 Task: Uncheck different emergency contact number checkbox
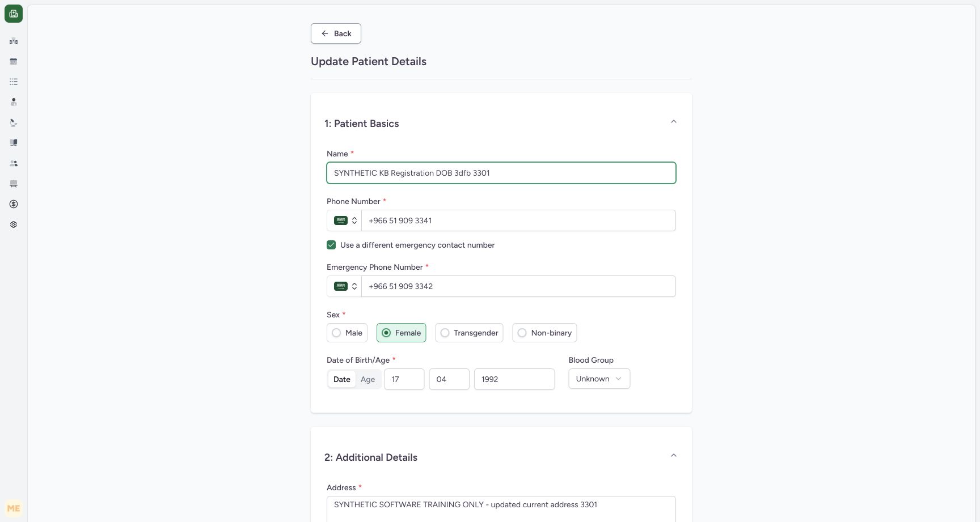point(331,245)
